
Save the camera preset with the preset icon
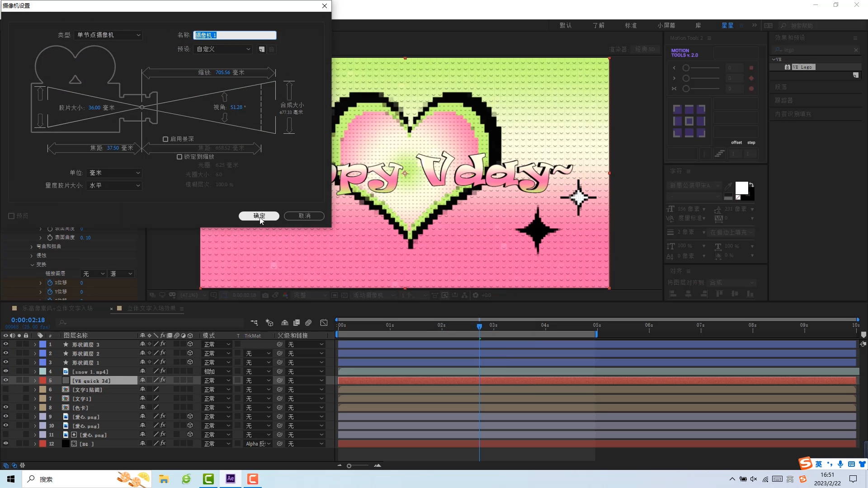point(262,49)
